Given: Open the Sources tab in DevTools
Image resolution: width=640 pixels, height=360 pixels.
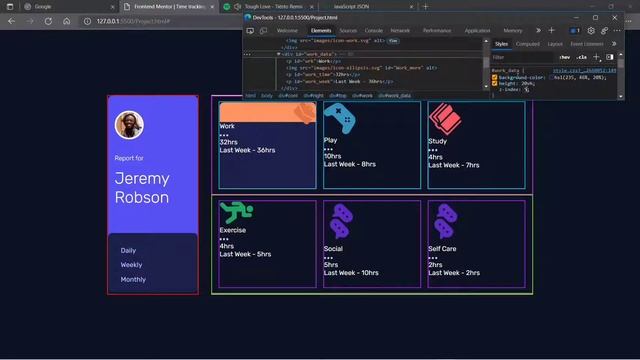Looking at the screenshot, I should [x=348, y=31].
